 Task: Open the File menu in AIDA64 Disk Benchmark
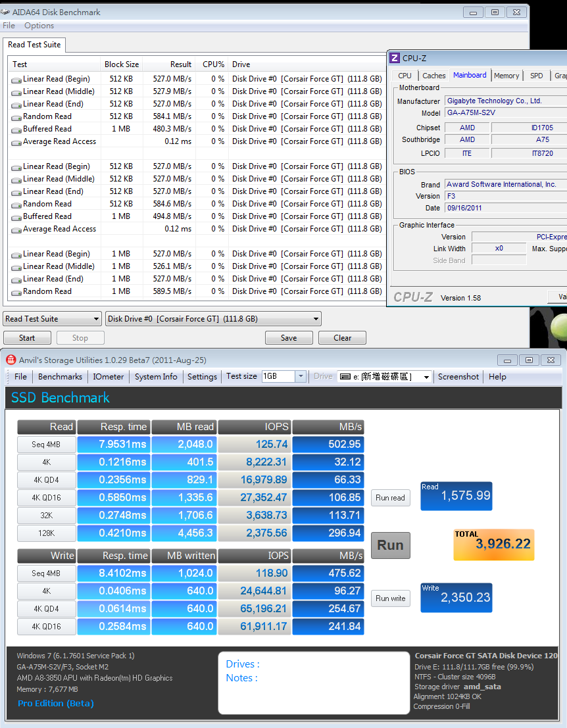tap(9, 26)
